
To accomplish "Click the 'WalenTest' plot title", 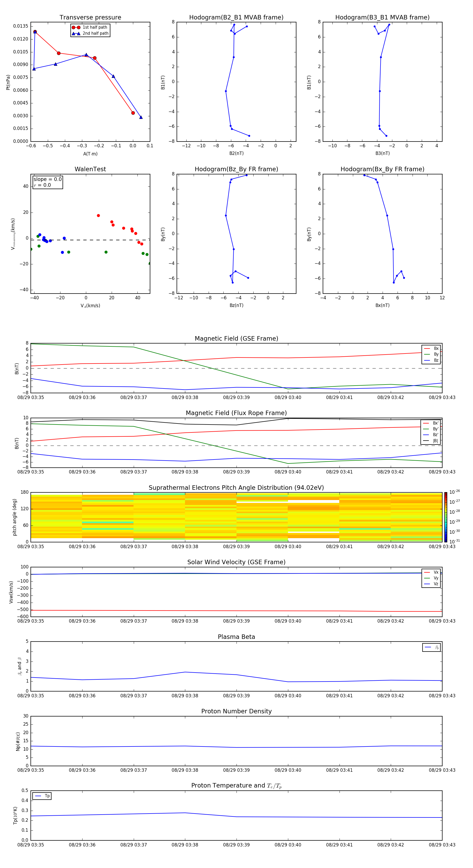I will coord(90,169).
